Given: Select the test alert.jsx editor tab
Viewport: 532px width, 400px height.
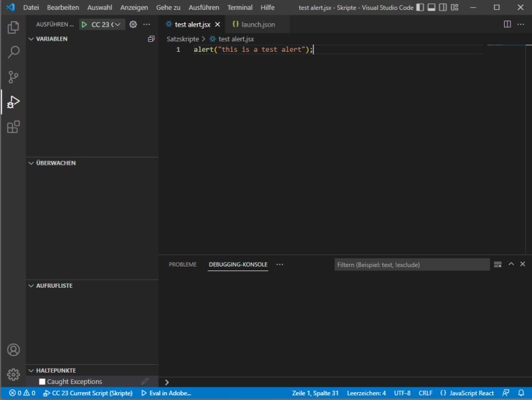Looking at the screenshot, I should coord(192,25).
